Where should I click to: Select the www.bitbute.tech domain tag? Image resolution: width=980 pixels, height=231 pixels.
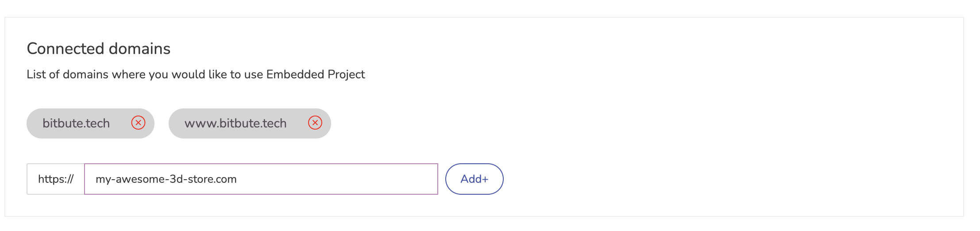coord(250,123)
